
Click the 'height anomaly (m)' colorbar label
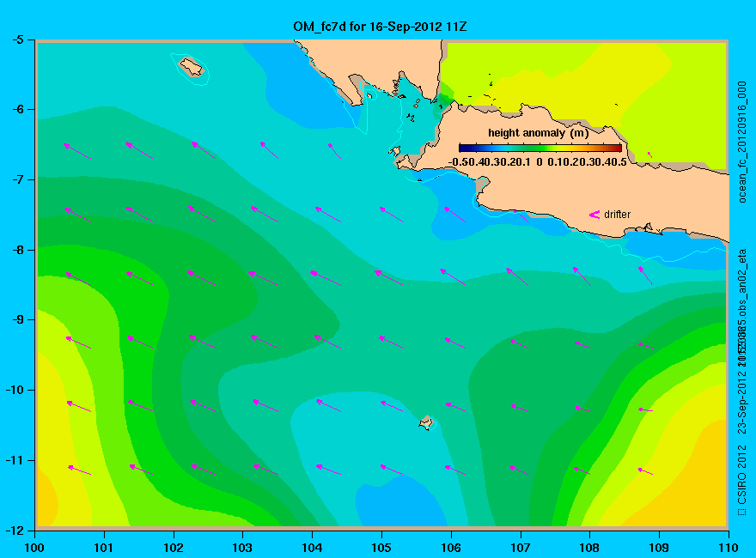click(538, 133)
